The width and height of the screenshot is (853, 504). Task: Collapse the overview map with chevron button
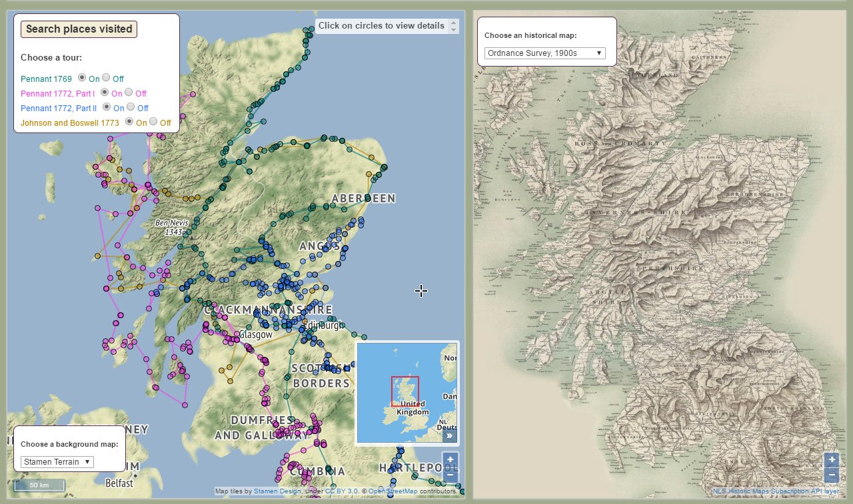(x=450, y=436)
